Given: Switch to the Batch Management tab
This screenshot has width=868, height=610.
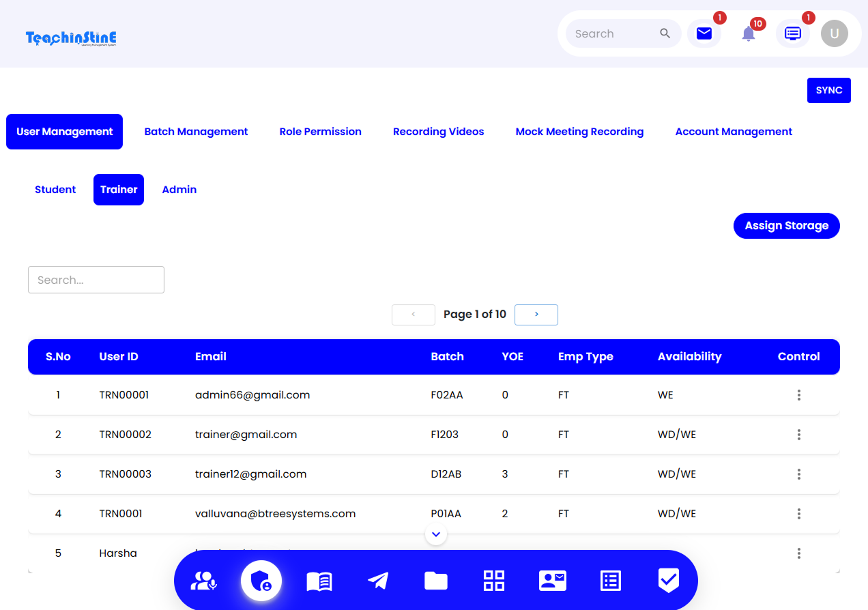Looking at the screenshot, I should click(196, 132).
